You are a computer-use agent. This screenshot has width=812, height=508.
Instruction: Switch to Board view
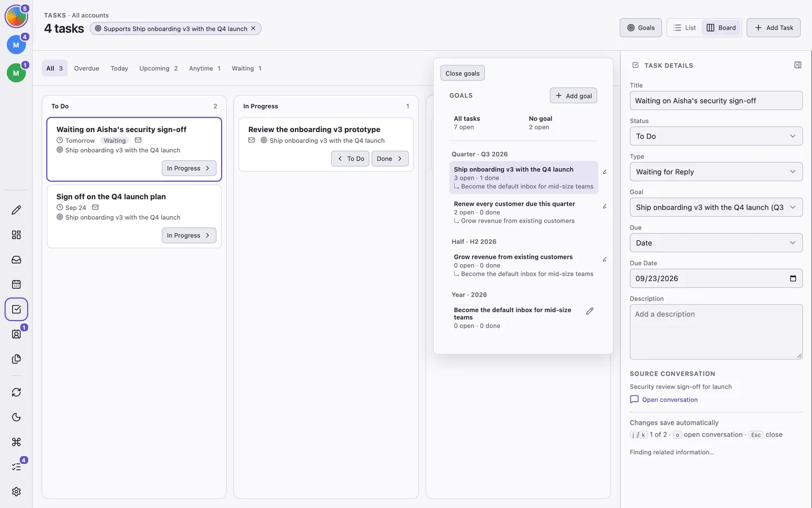click(721, 28)
